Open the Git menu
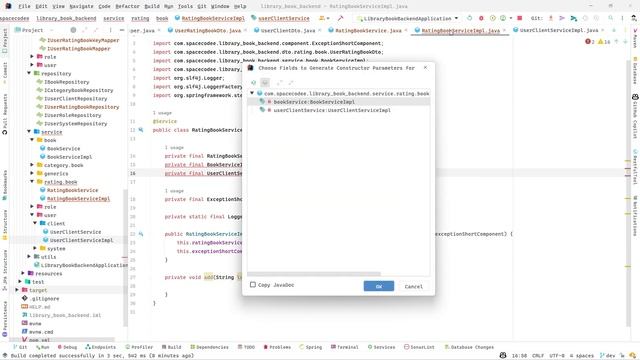 202,6
